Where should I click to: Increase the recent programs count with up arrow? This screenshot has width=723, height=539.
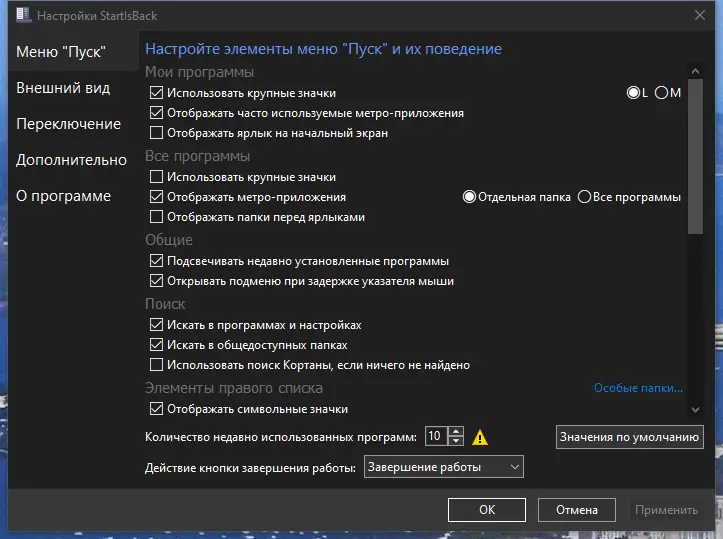point(456,432)
